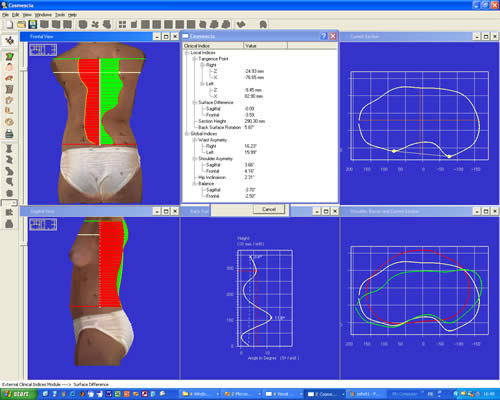
Task: Click the Value column header
Action: pyautogui.click(x=265, y=45)
